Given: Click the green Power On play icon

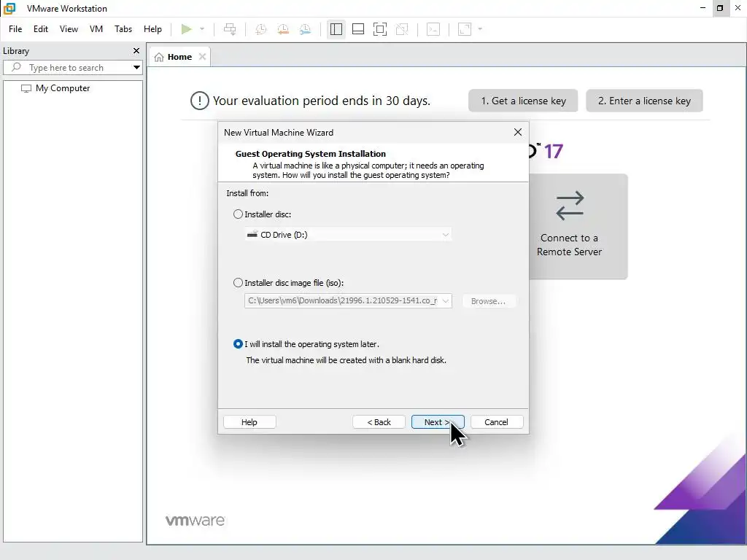Looking at the screenshot, I should (x=186, y=29).
